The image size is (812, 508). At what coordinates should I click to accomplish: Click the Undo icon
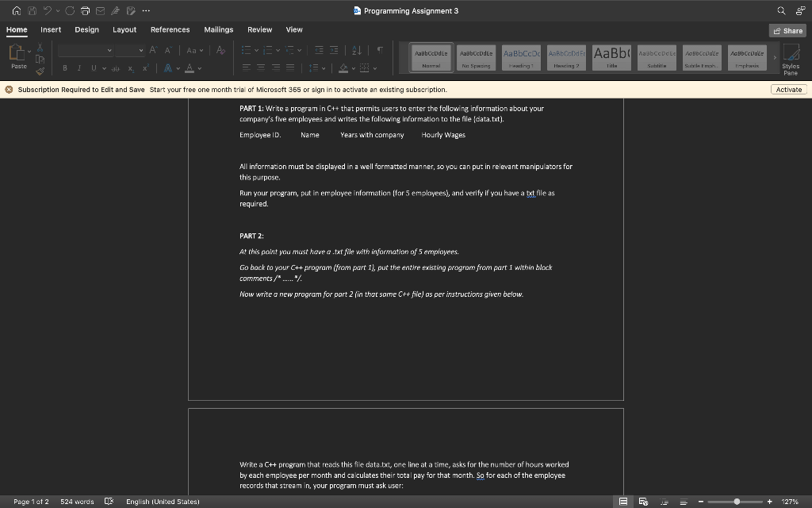[x=49, y=10]
